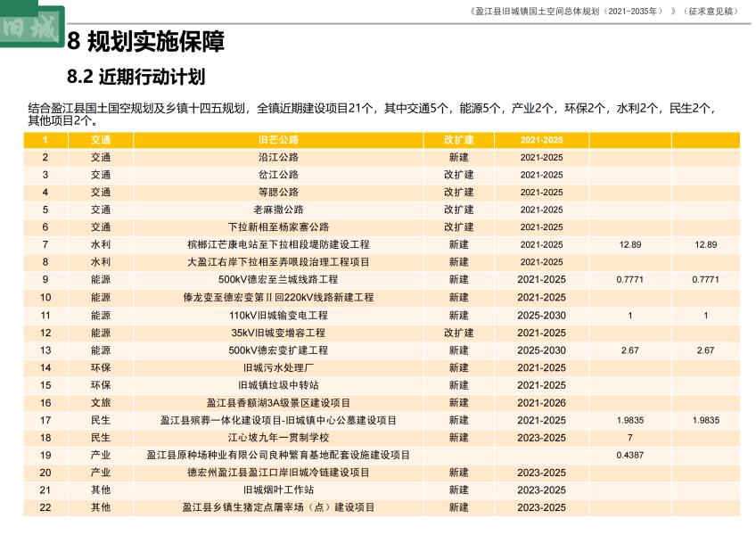Viewport: 756px width, 535px height.
Task: Click the 文旅 category cell in row 16
Action: [x=101, y=402]
